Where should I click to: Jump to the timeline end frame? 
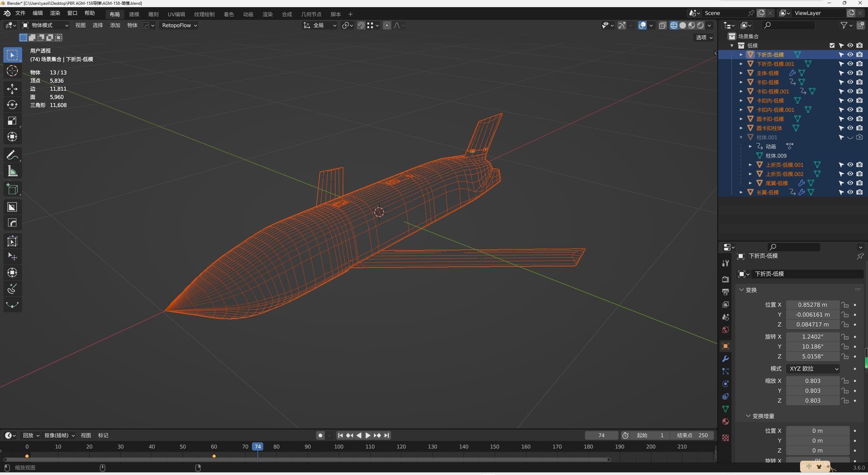(x=386, y=435)
